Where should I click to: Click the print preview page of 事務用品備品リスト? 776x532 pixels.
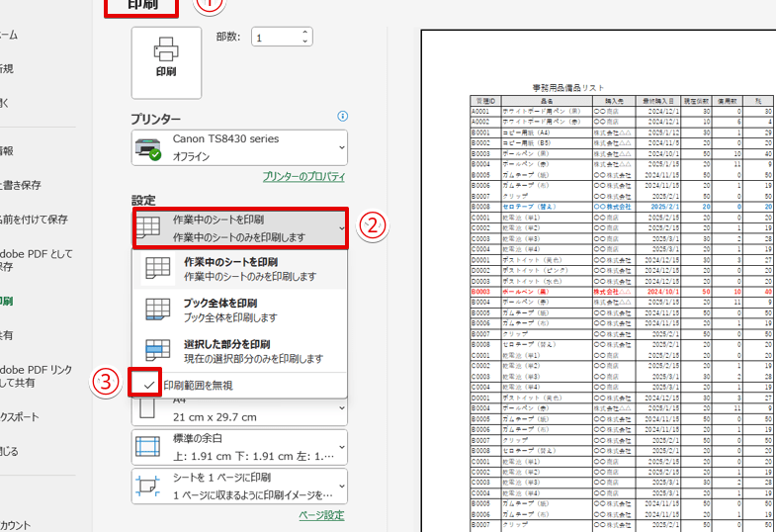point(598,281)
